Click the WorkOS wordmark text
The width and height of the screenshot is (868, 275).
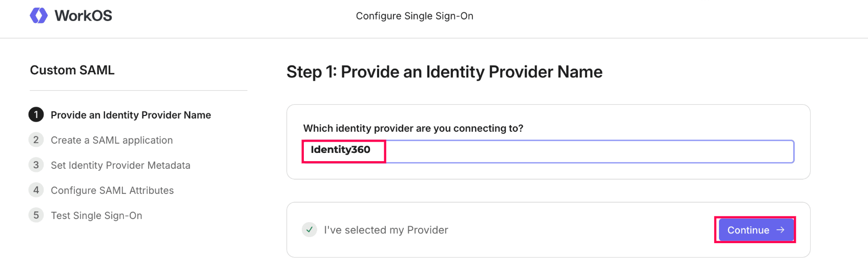[x=84, y=16]
